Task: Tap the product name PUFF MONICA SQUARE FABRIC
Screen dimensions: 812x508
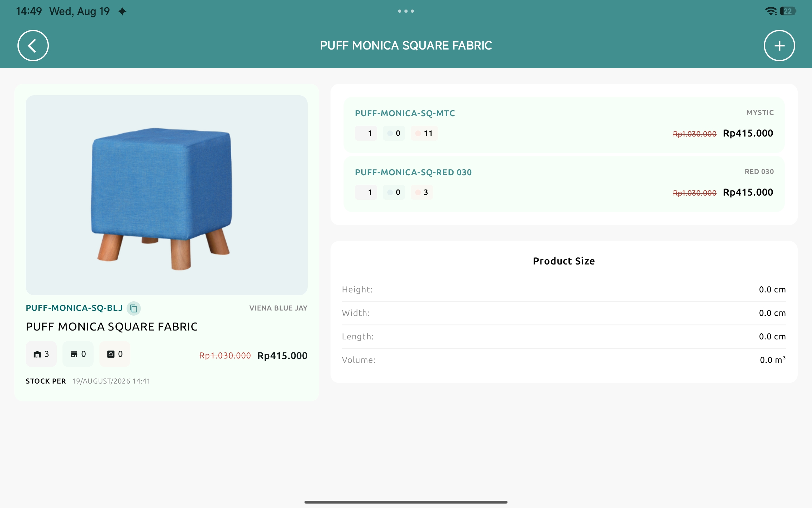Action: click(112, 327)
